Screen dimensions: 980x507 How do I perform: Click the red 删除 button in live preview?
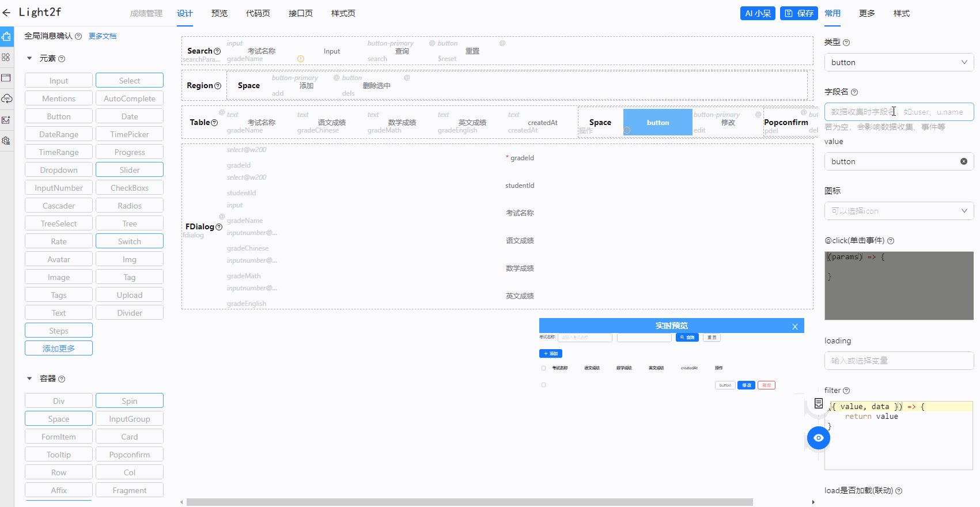[766, 385]
